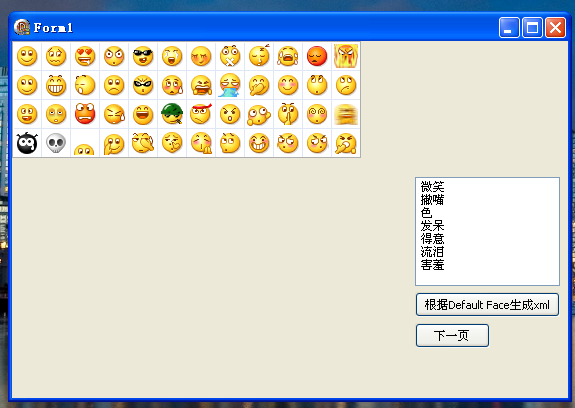Pick the sad frowning emoji

pyautogui.click(x=114, y=85)
